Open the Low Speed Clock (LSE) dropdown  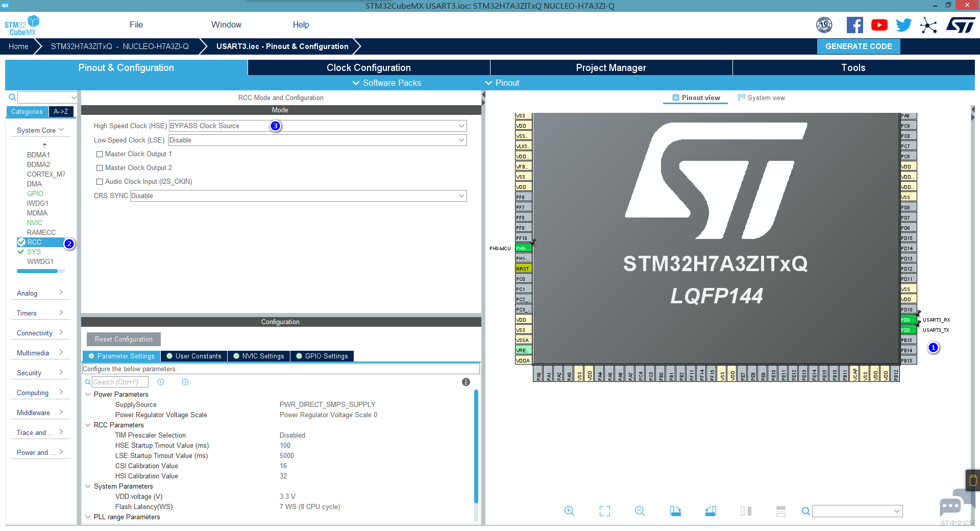tap(317, 140)
